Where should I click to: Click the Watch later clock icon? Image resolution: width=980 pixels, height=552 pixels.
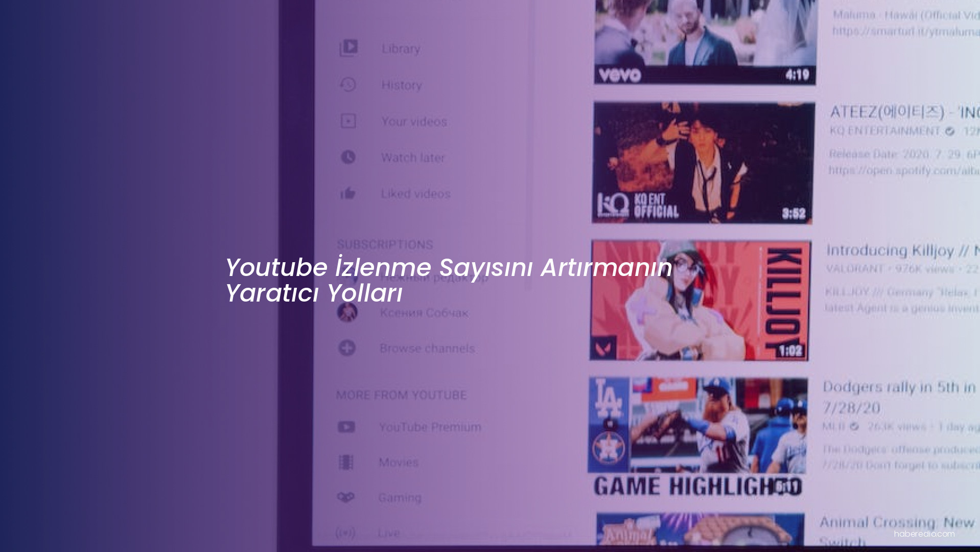348,157
